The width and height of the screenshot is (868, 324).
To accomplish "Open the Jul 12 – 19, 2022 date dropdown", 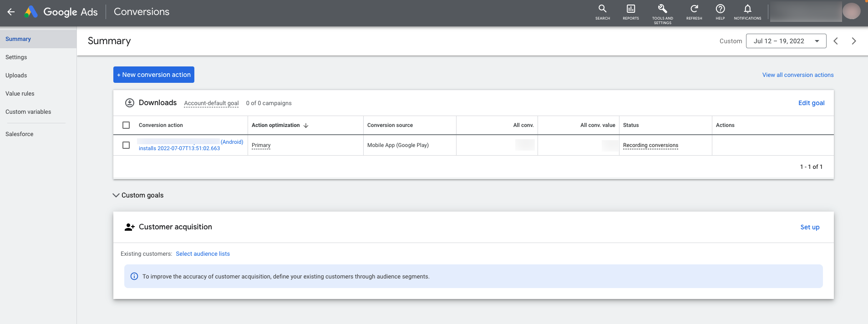I will pos(786,41).
